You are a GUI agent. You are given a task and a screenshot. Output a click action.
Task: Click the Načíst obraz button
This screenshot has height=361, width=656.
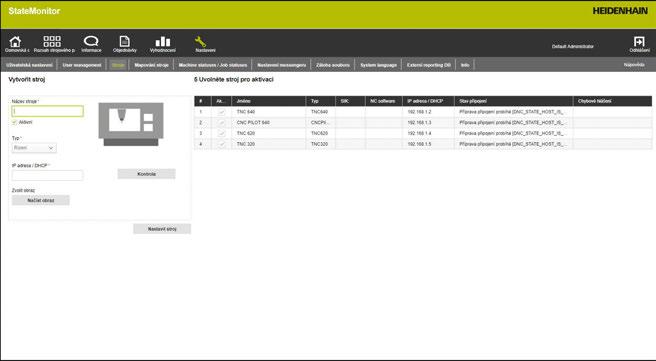point(41,200)
